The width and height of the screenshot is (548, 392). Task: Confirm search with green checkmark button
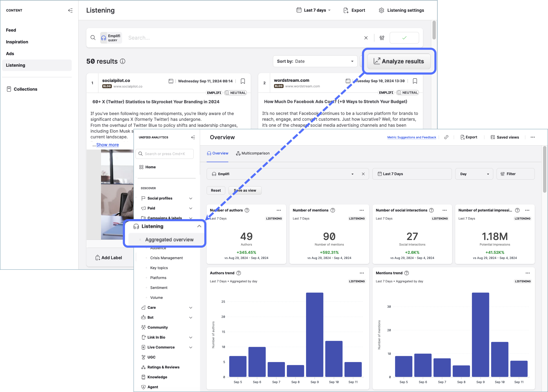404,38
